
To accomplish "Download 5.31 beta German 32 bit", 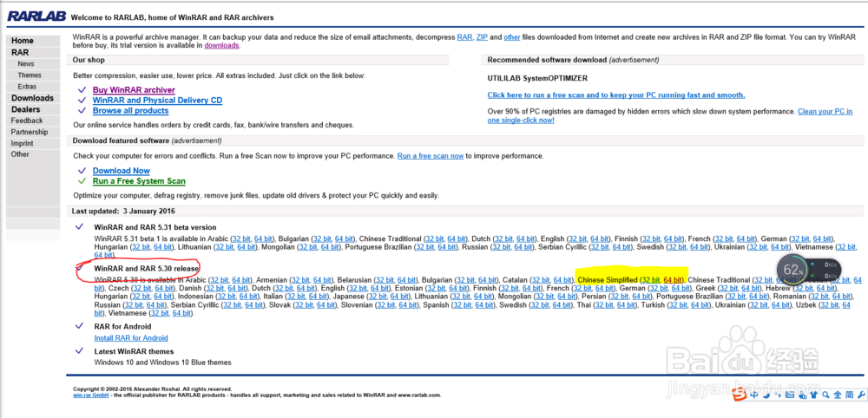I will click(801, 238).
